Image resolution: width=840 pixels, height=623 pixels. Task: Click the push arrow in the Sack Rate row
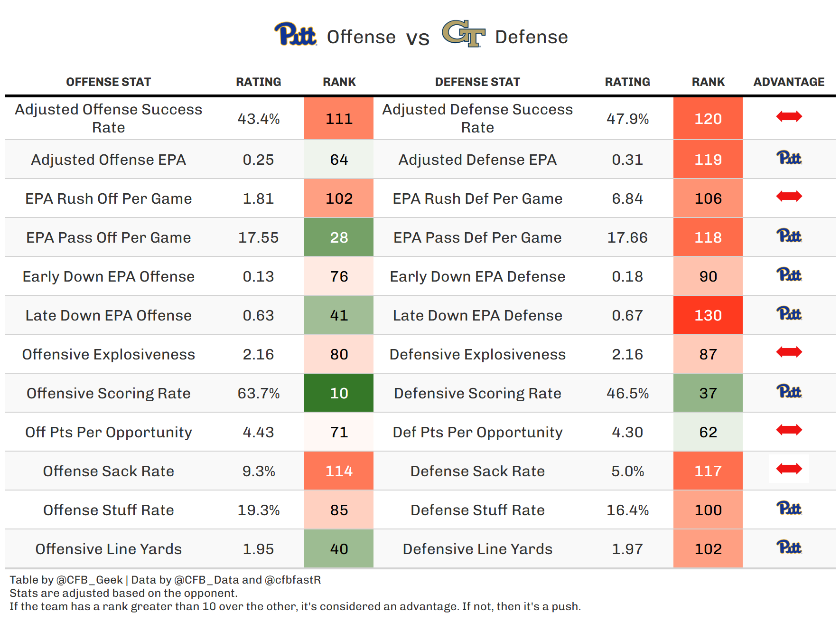click(789, 469)
